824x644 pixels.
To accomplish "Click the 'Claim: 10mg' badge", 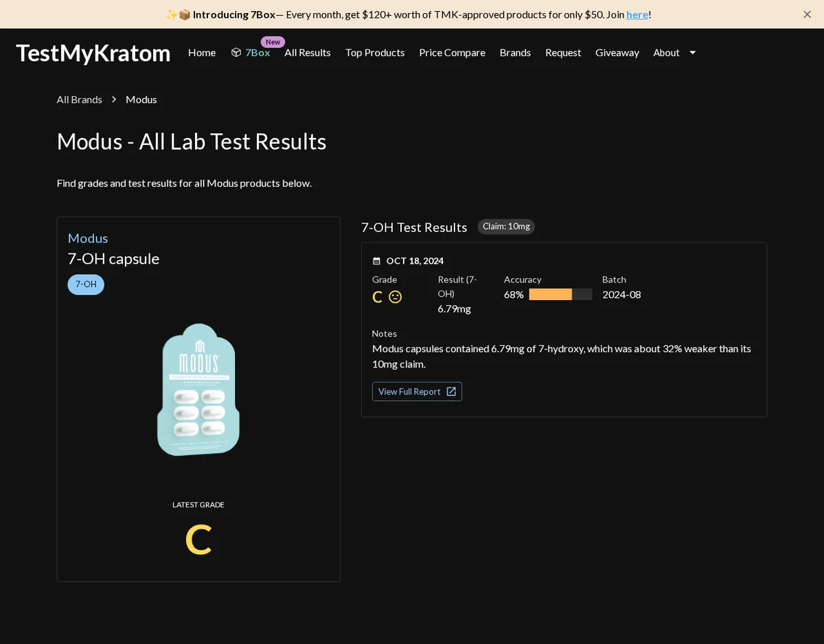I will (x=506, y=227).
